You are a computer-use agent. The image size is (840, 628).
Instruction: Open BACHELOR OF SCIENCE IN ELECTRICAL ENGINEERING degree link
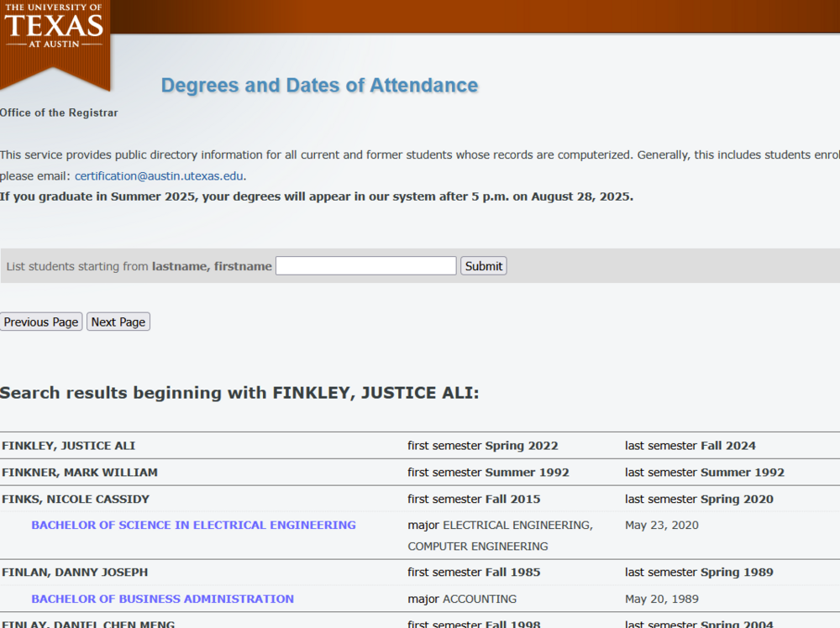(x=193, y=525)
